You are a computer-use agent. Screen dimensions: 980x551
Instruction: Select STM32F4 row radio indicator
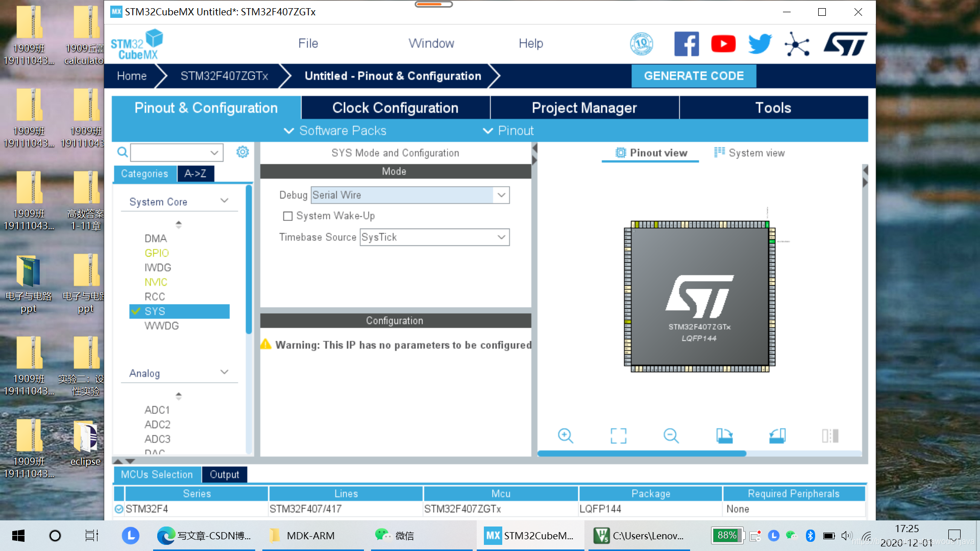[x=119, y=509]
